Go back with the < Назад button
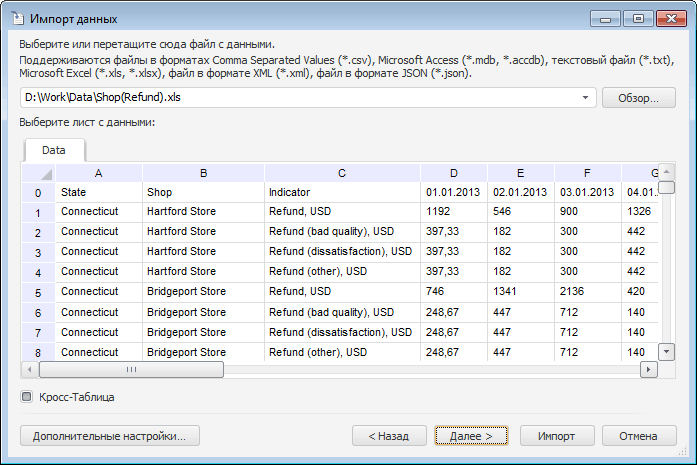 [389, 436]
